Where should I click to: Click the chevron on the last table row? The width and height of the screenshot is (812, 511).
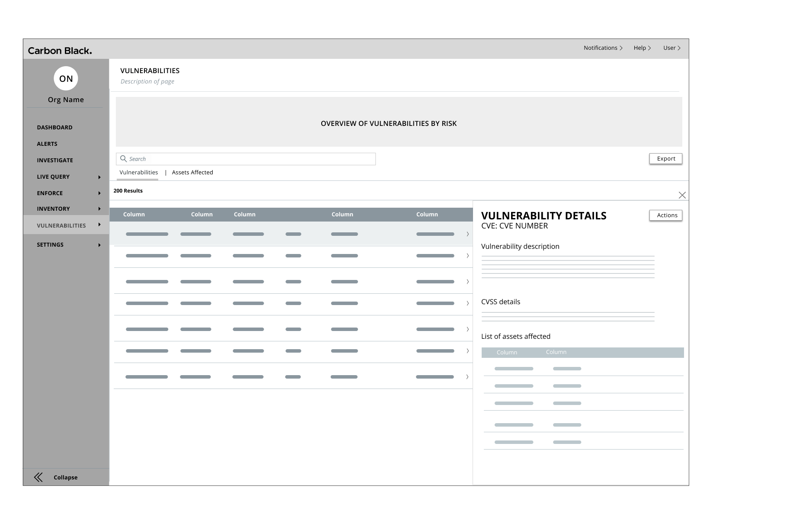[467, 377]
